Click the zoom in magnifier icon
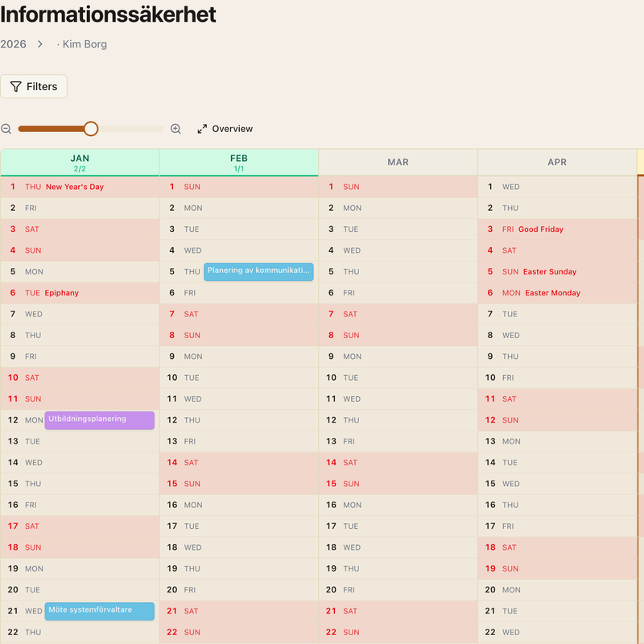The image size is (644, 644). 175,129
